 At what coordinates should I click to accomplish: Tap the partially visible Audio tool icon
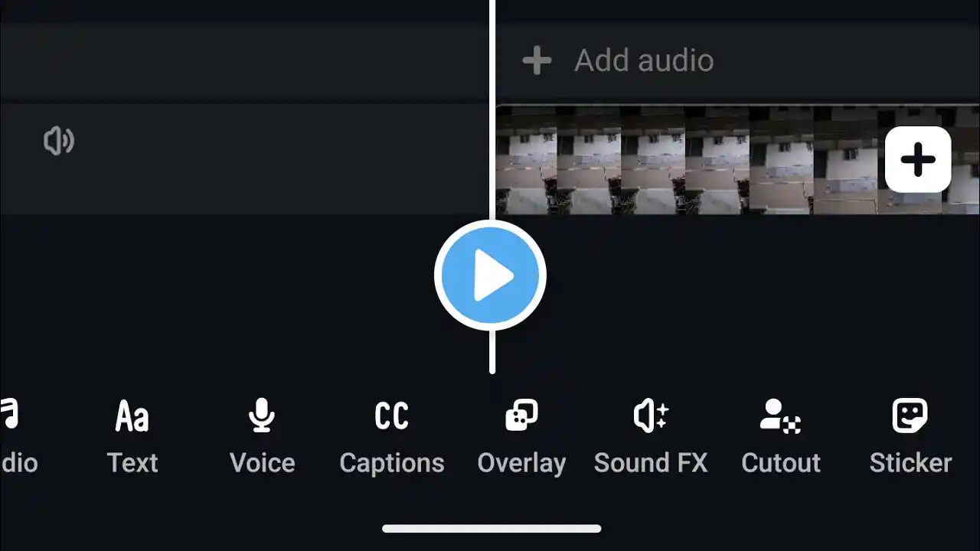tap(8, 416)
